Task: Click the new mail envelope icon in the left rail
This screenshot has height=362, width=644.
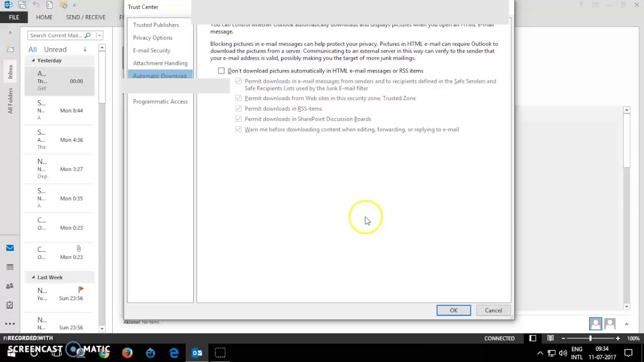Action: click(10, 49)
